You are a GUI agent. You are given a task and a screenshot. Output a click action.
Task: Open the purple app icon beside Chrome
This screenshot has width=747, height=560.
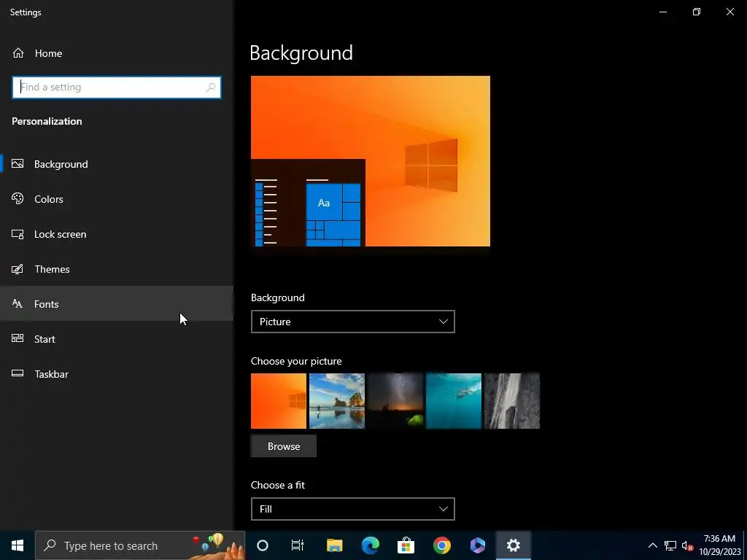tap(477, 545)
